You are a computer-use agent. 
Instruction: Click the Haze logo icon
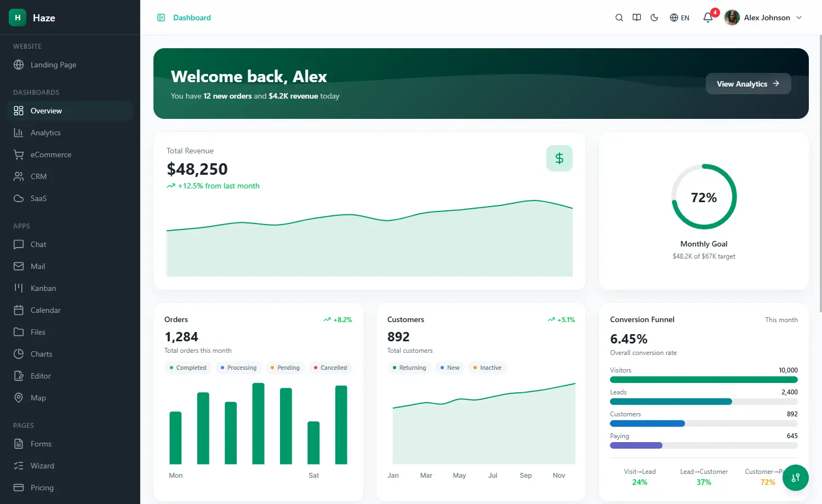[18, 18]
